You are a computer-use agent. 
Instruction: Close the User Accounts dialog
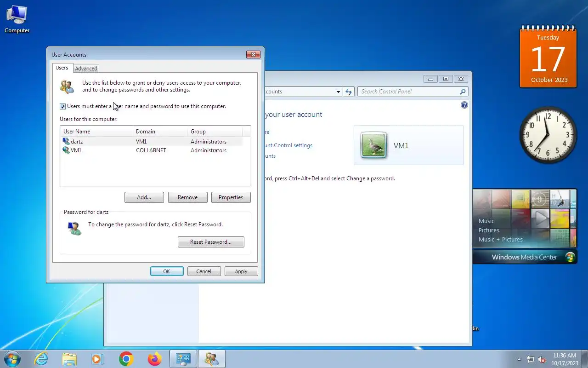[253, 54]
